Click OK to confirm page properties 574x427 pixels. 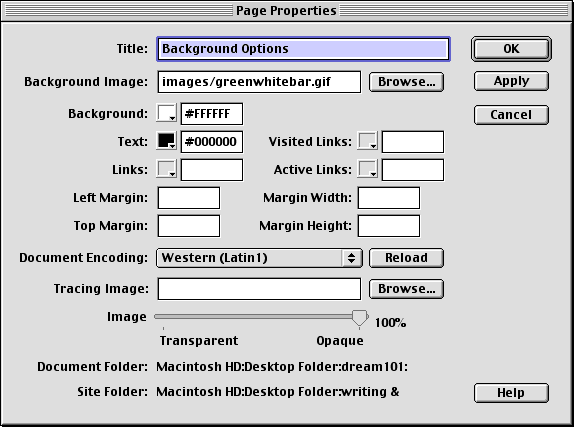[511, 49]
